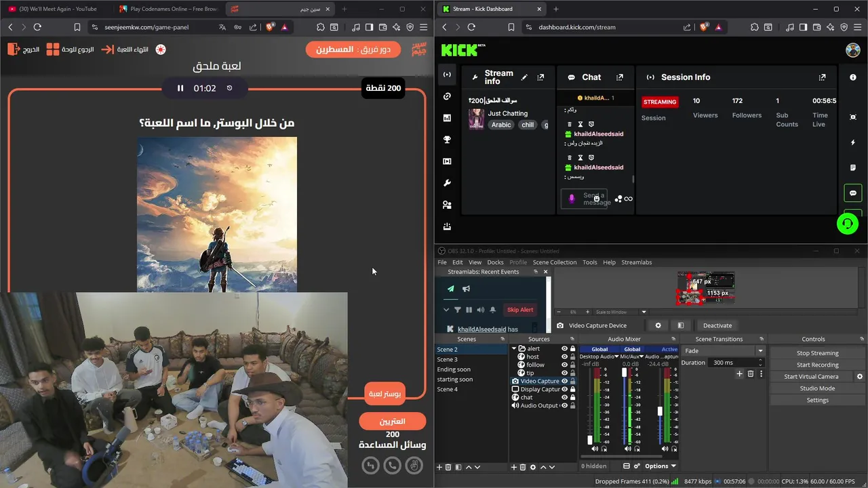Click the Deactivate button
This screenshot has height=488, width=868.
pos(717,325)
